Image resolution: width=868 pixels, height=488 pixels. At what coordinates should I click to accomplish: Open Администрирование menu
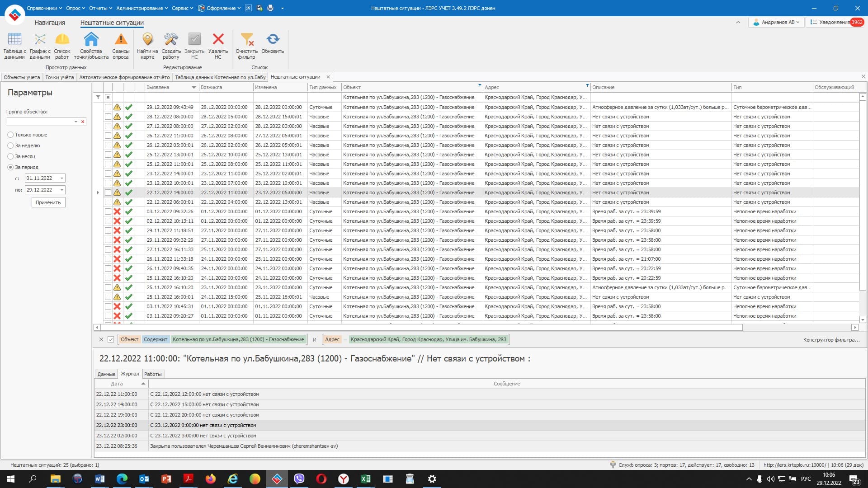coord(142,8)
